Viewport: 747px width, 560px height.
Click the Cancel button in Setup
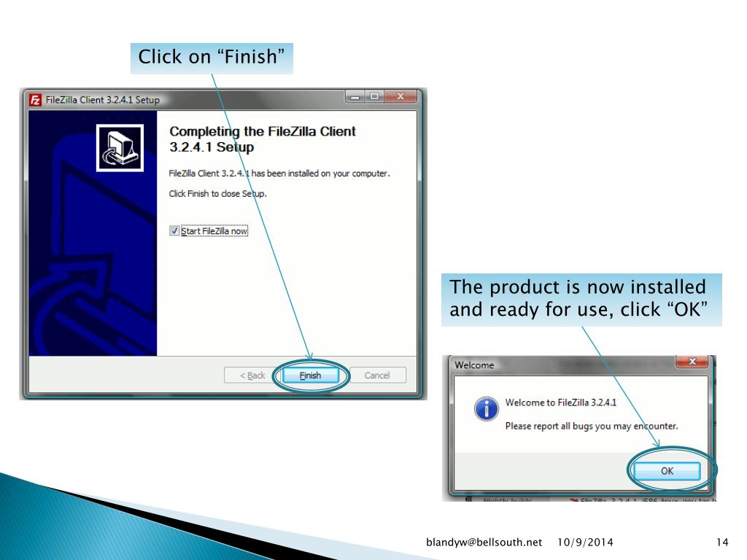(377, 376)
